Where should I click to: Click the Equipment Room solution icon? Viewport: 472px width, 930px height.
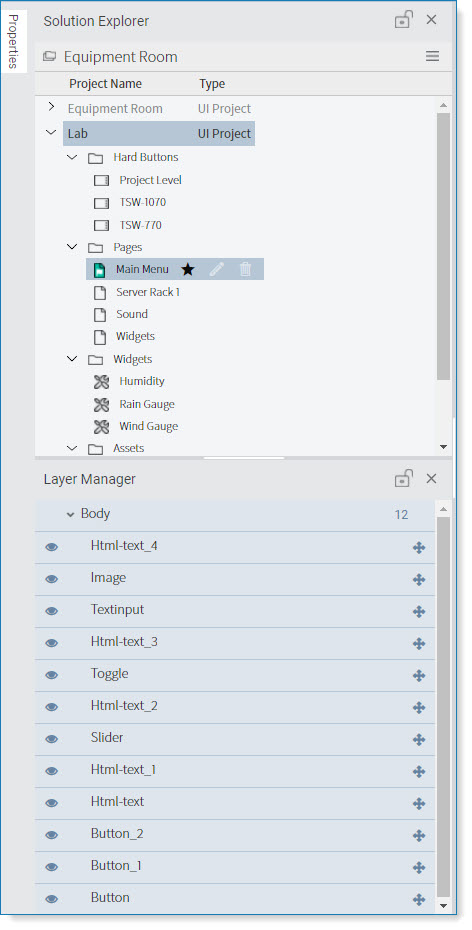coord(50,56)
